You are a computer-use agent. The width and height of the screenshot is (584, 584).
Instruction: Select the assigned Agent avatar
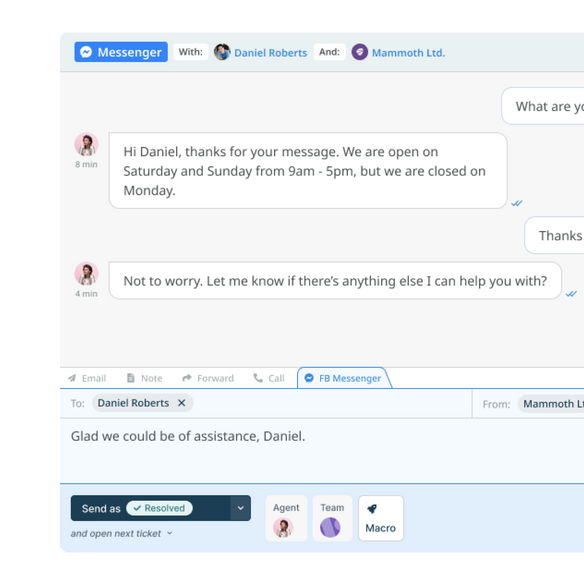click(283, 528)
